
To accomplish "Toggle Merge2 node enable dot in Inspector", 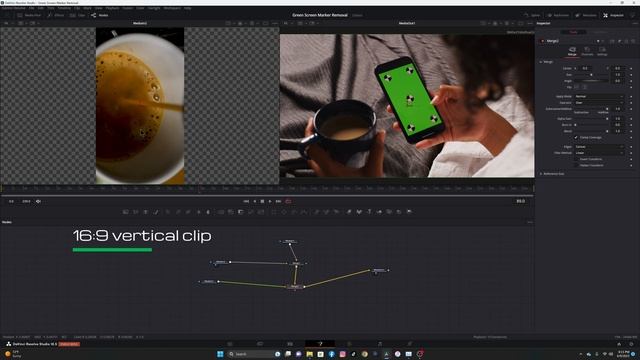I will [542, 41].
